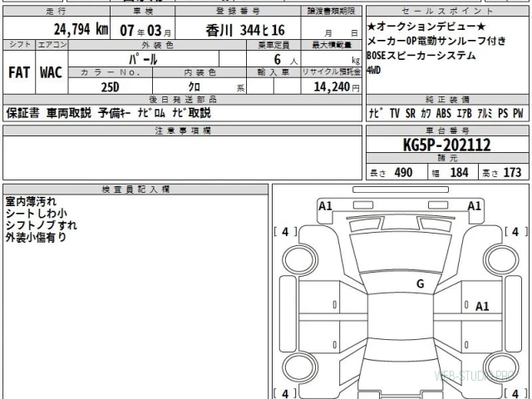Viewport: 532px width, 399px height.
Task: Click the 注意事項欄 header
Action: coord(183,131)
